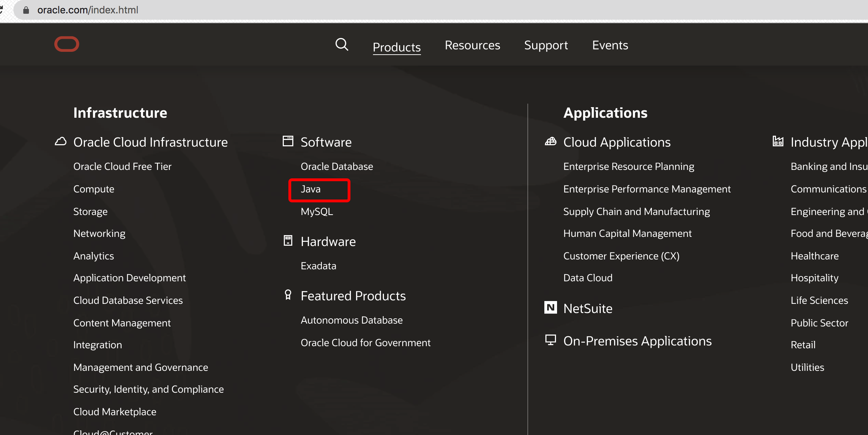Open the Resources menu
This screenshot has height=435, width=868.
(x=472, y=45)
